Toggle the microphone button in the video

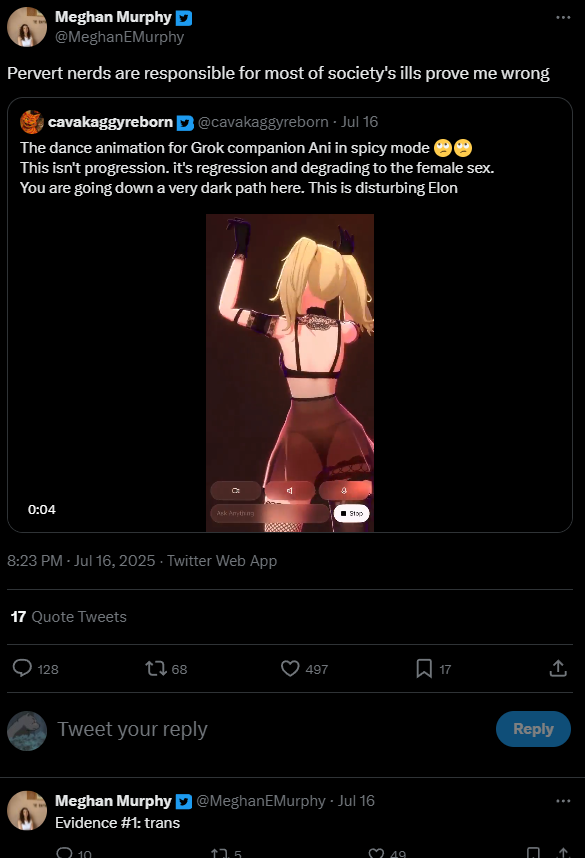tap(344, 490)
